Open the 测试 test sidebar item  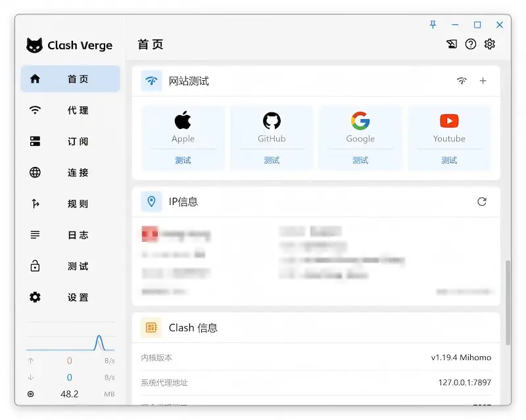(70, 266)
